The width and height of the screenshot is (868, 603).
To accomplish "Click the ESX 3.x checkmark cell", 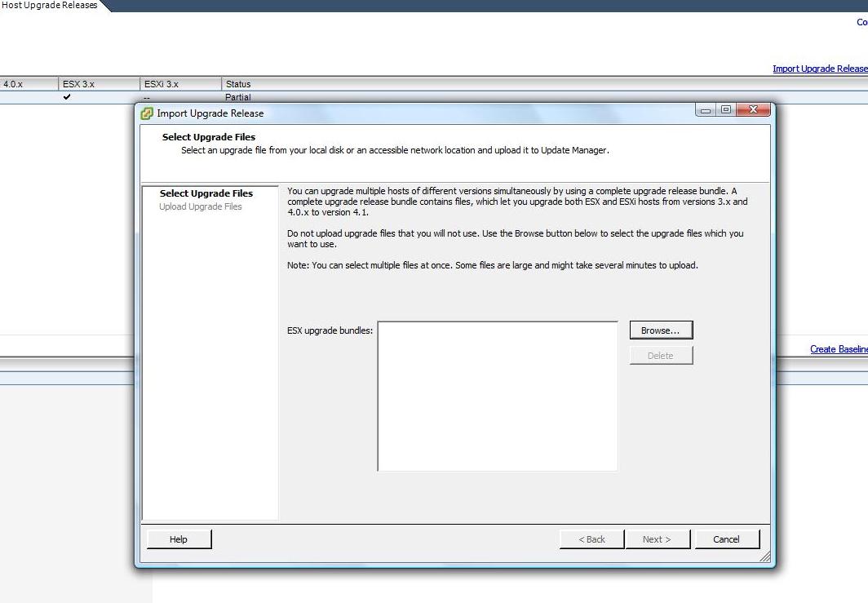I will 67,97.
